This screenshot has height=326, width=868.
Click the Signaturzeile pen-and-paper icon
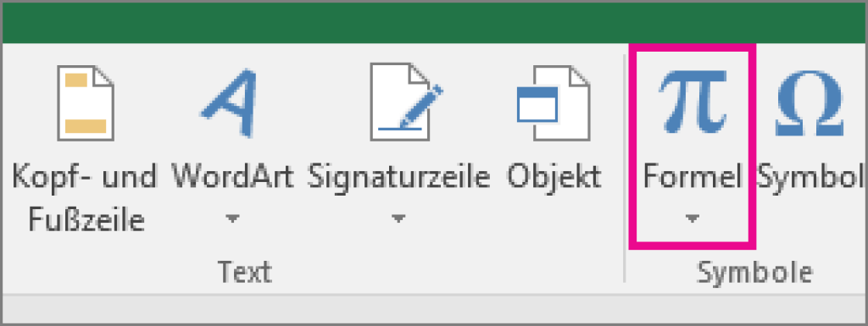click(x=407, y=102)
